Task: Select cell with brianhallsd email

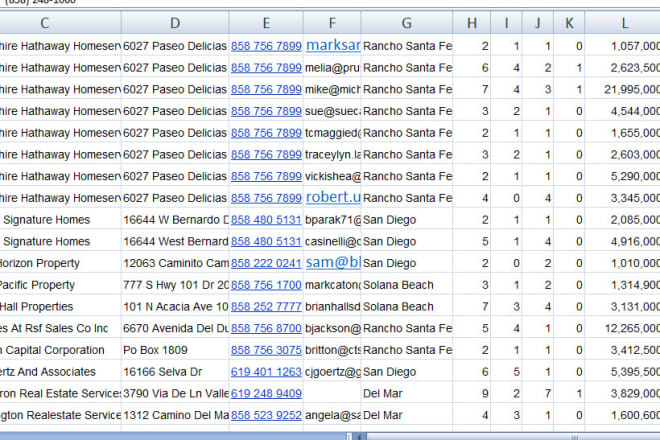Action: pos(332,307)
